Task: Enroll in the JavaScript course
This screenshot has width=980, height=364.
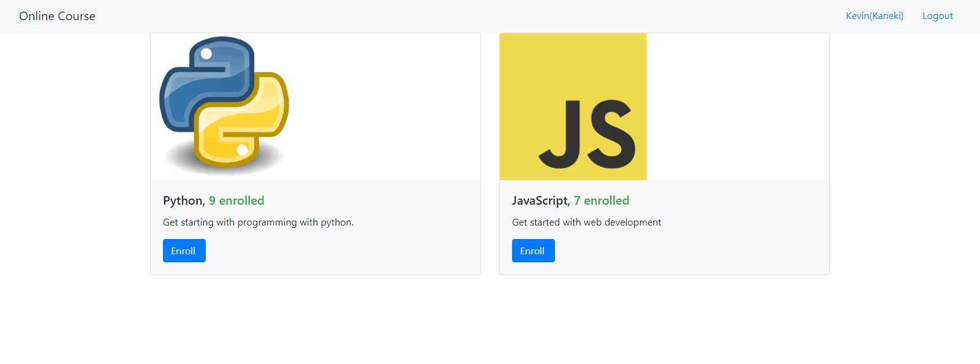Action: (x=533, y=251)
